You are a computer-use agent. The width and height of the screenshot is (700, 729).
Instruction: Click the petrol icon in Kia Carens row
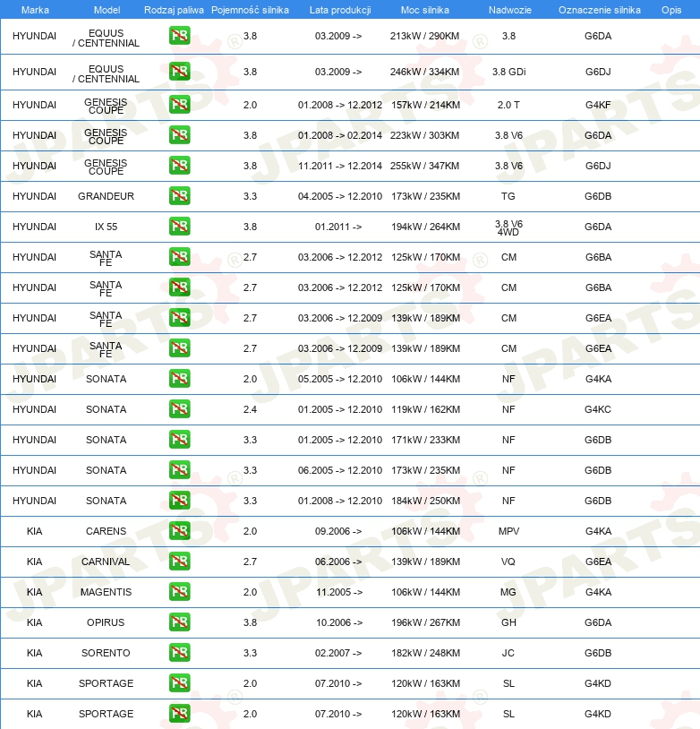179,531
